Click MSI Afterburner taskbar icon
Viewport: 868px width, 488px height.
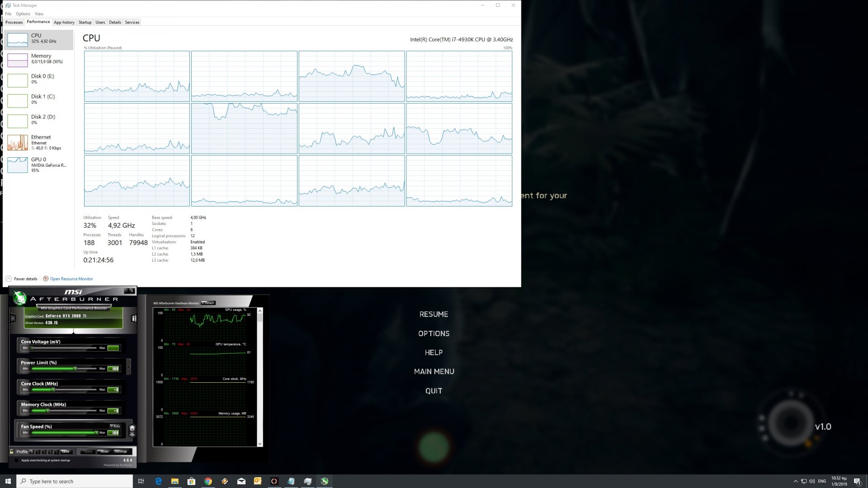click(325, 481)
